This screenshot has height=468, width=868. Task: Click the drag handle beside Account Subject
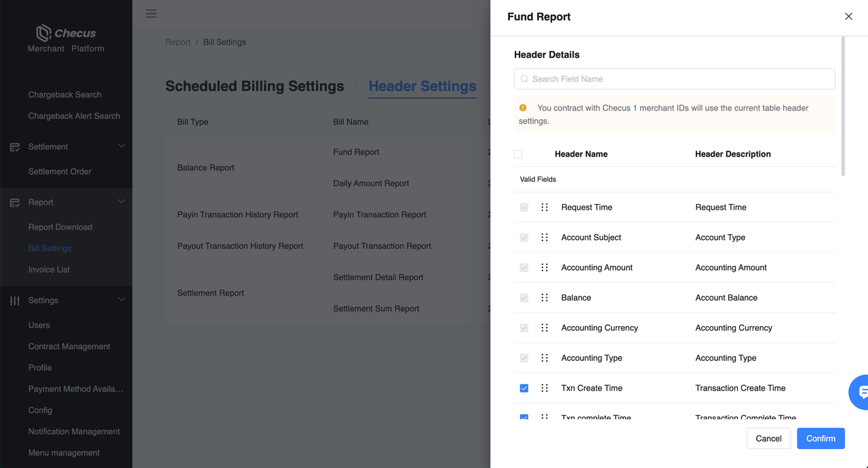(545, 237)
